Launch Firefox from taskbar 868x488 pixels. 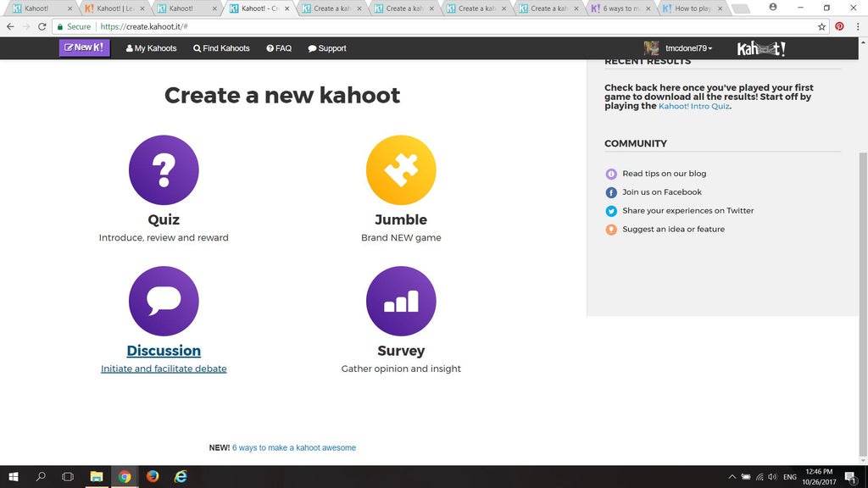pyautogui.click(x=153, y=476)
